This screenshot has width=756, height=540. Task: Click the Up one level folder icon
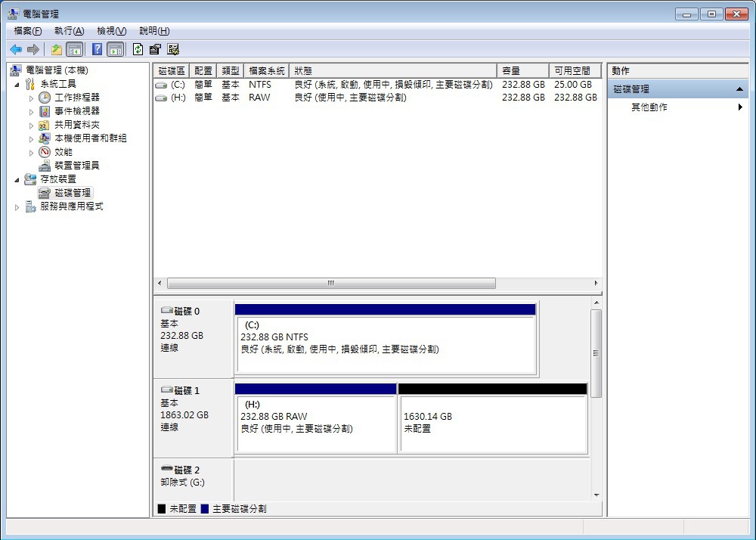(57, 49)
